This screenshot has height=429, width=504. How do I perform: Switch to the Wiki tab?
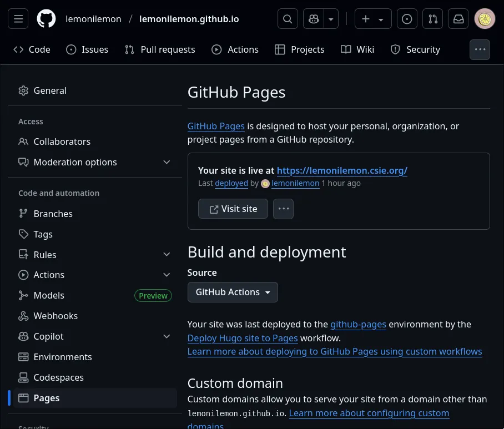[357, 49]
